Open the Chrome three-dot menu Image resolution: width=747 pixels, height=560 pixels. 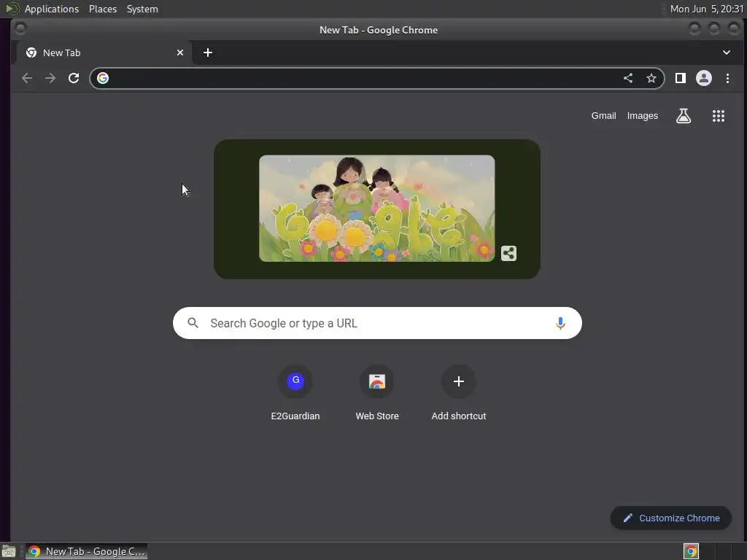pyautogui.click(x=727, y=78)
